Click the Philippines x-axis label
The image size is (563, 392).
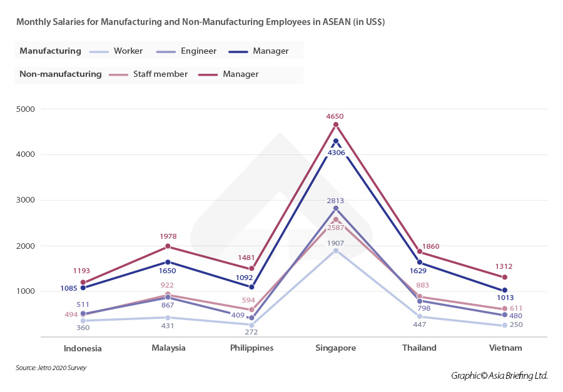pyautogui.click(x=251, y=348)
